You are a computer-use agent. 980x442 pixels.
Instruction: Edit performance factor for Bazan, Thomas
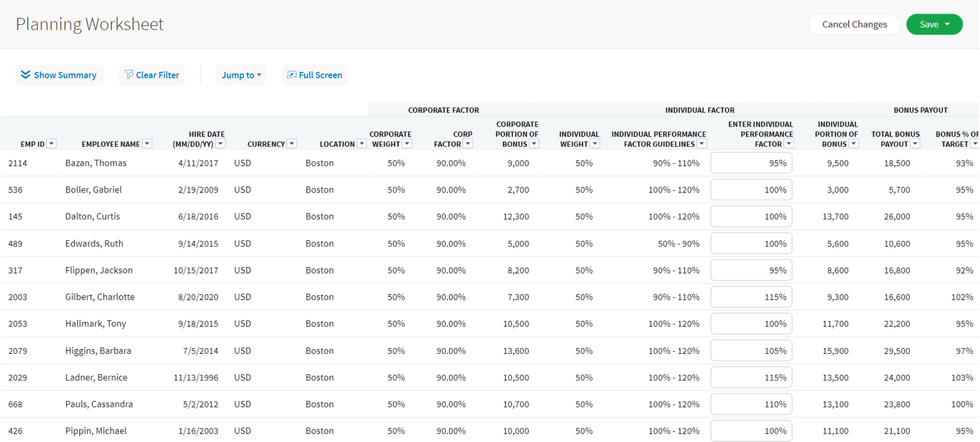pyautogui.click(x=751, y=163)
